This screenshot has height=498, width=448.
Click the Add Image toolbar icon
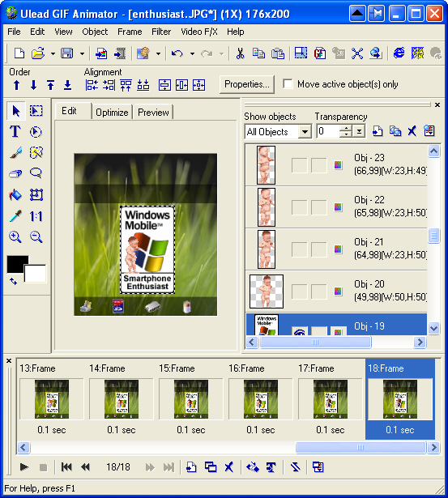pos(101,53)
